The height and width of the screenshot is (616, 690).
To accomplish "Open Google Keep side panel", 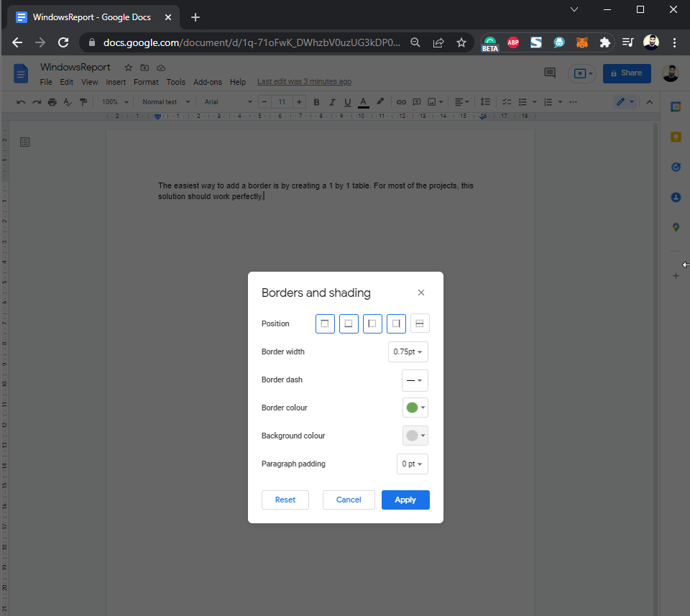I will [676, 137].
